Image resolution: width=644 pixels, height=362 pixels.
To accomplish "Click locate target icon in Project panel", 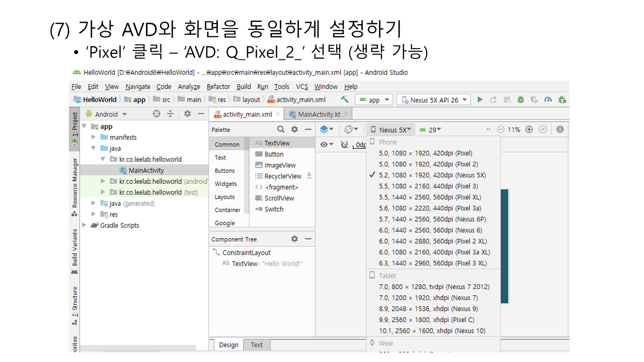I will click(x=156, y=114).
